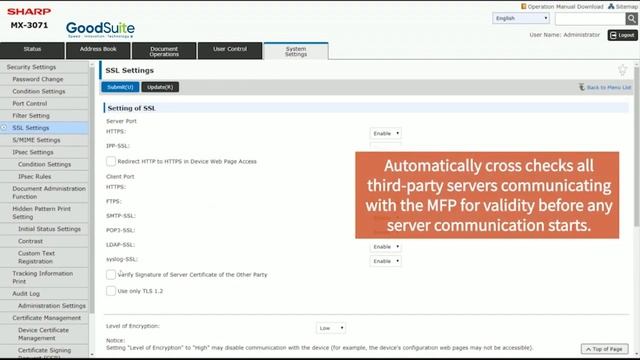Click the SHARP logo
The width and height of the screenshot is (640, 360).
pyautogui.click(x=29, y=11)
